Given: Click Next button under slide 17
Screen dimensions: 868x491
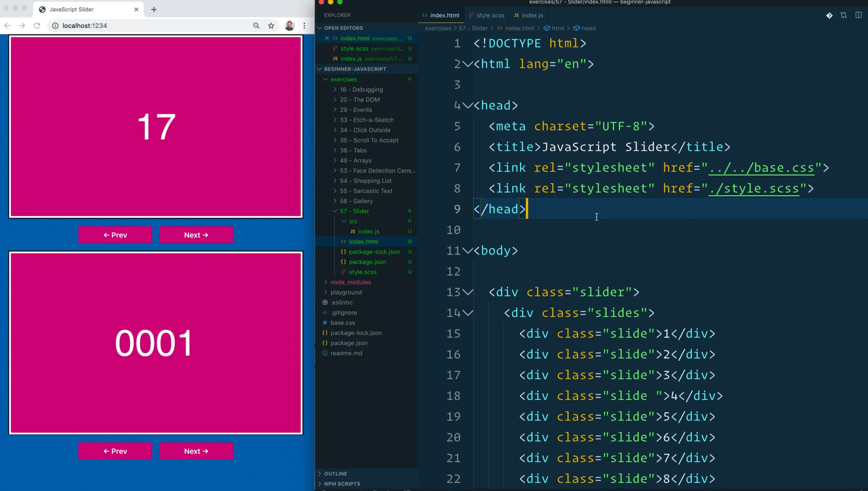Looking at the screenshot, I should (x=196, y=235).
